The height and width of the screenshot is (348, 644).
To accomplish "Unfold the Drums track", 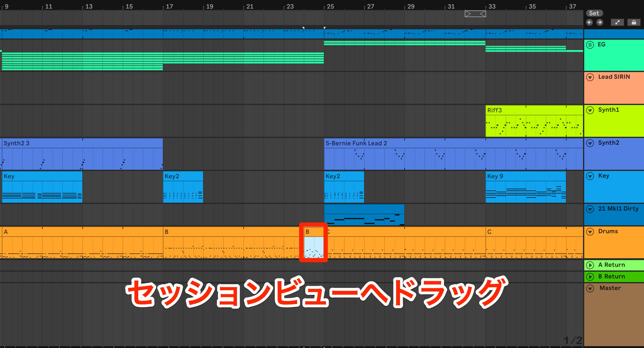I will (590, 231).
